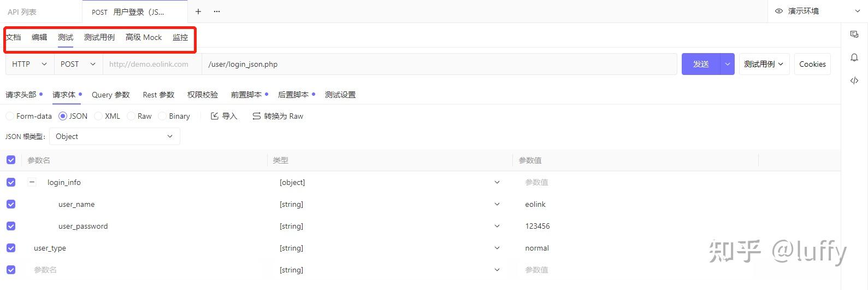This screenshot has height=290, width=868.
Task: Toggle the empty parameter row checkbox
Action: pos(11,270)
